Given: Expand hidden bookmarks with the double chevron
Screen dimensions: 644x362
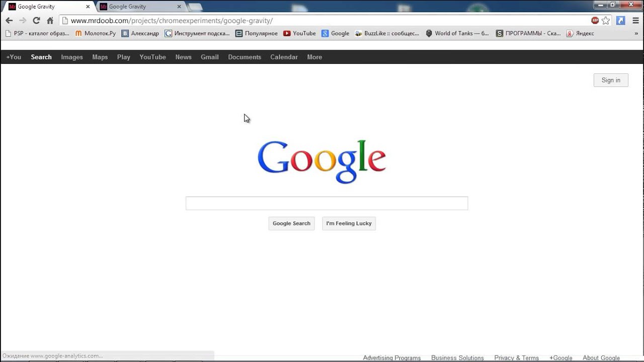Looking at the screenshot, I should (x=636, y=33).
